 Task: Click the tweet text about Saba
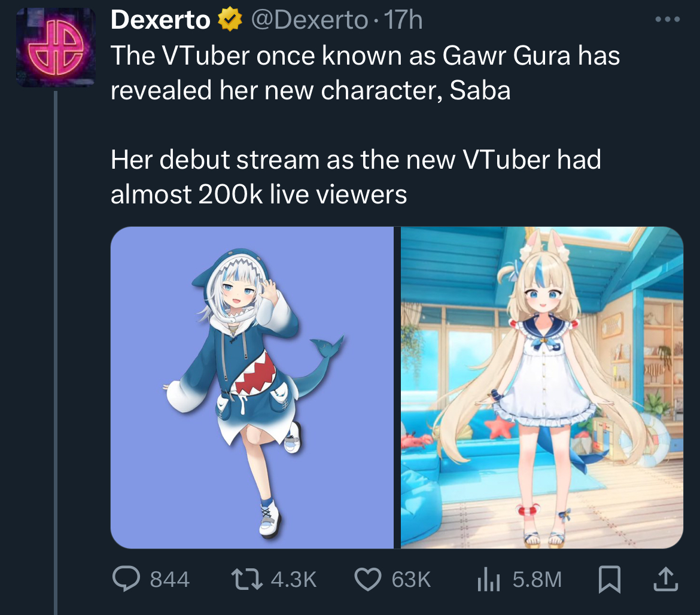click(365, 125)
